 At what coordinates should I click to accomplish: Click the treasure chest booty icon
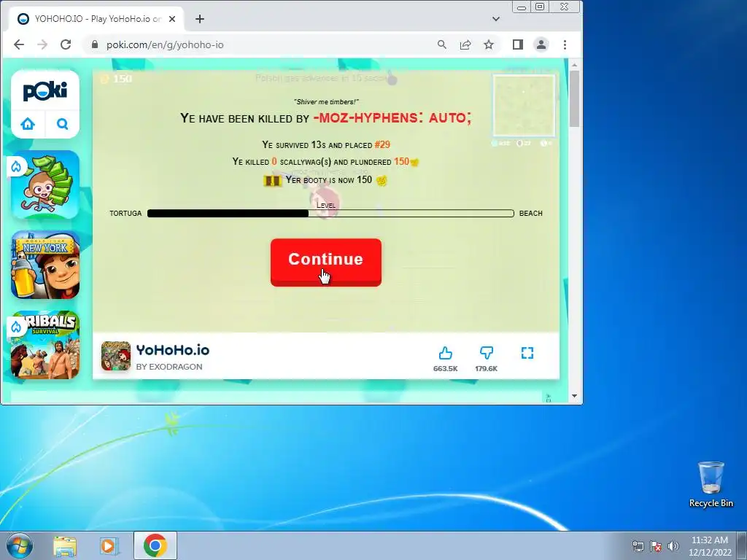(x=273, y=181)
